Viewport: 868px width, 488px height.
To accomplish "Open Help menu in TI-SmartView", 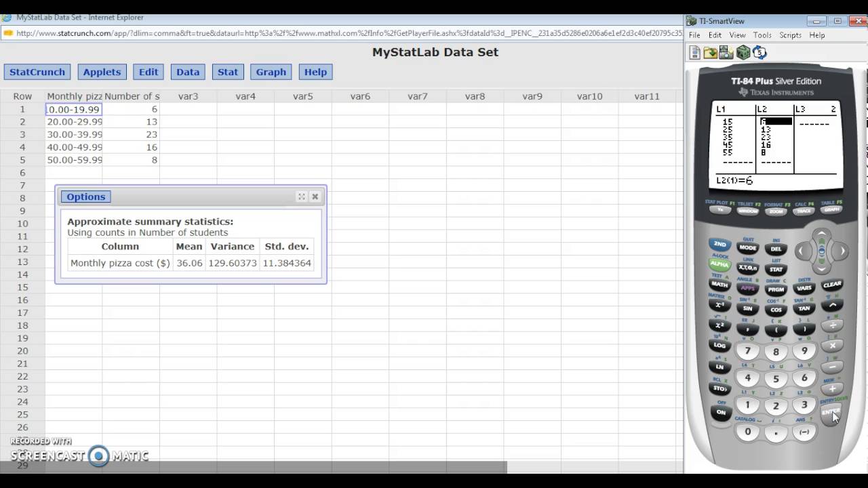I will point(817,35).
